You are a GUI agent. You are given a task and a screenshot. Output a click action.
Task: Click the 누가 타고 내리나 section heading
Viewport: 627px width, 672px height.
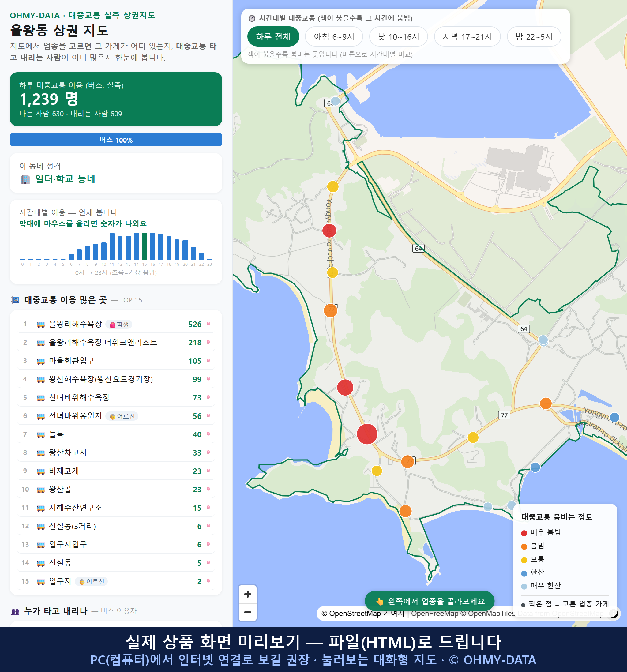tap(56, 610)
